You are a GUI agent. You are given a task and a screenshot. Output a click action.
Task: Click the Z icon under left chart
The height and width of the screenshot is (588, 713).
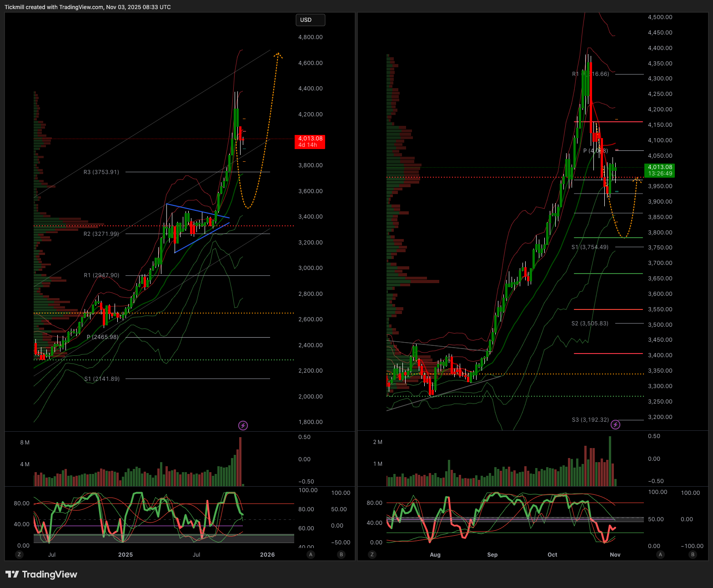point(19,554)
